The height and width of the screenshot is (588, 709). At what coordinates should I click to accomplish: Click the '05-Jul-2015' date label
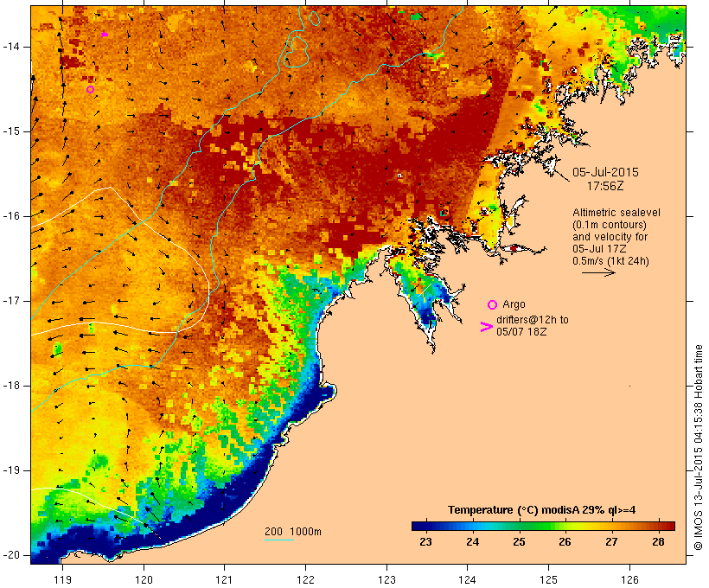605,172
